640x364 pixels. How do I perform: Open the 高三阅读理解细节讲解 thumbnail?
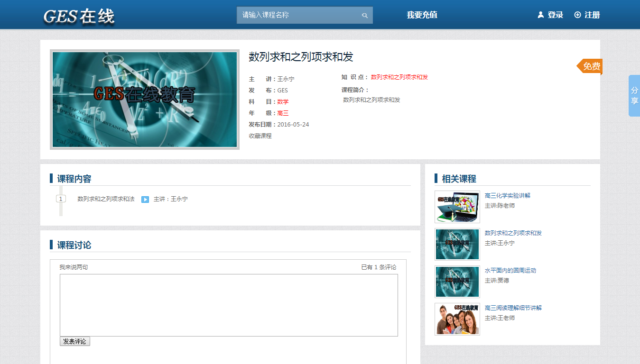(x=457, y=319)
